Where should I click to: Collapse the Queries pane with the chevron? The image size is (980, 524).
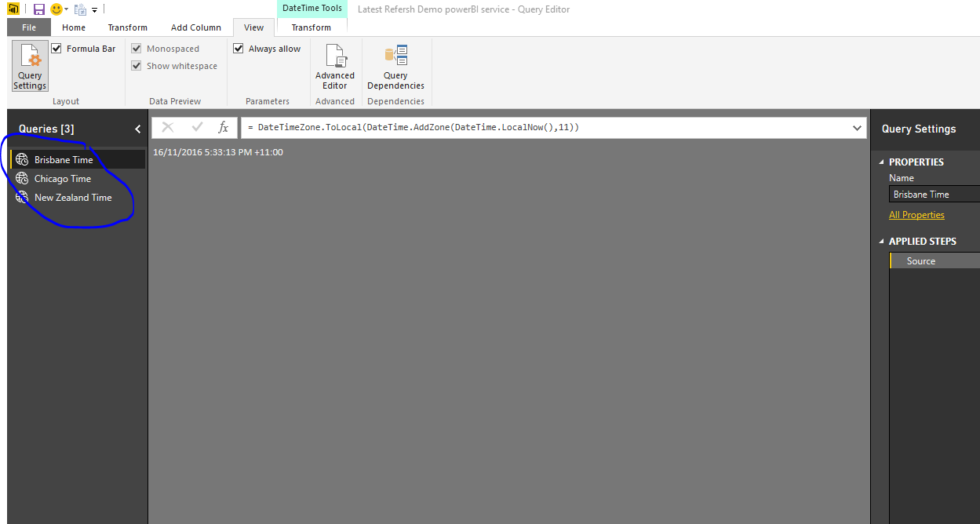coord(138,129)
